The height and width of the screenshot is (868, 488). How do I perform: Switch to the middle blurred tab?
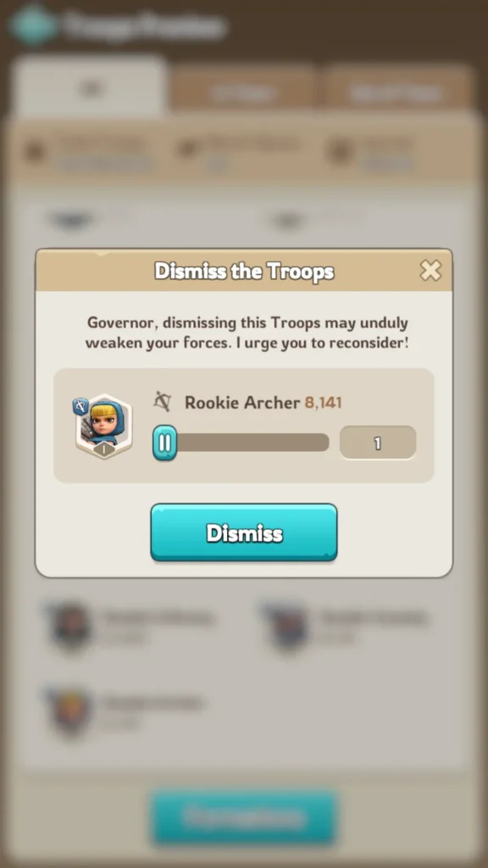[x=243, y=92]
